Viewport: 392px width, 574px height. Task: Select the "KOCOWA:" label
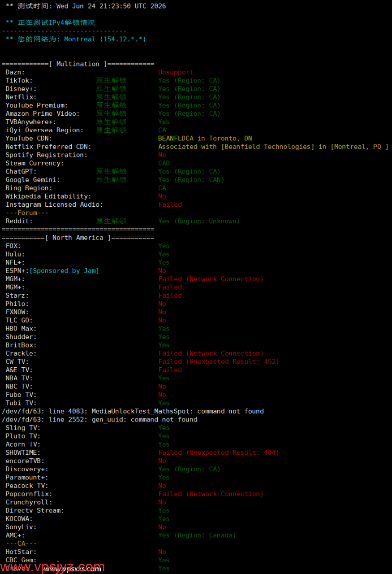(19, 519)
